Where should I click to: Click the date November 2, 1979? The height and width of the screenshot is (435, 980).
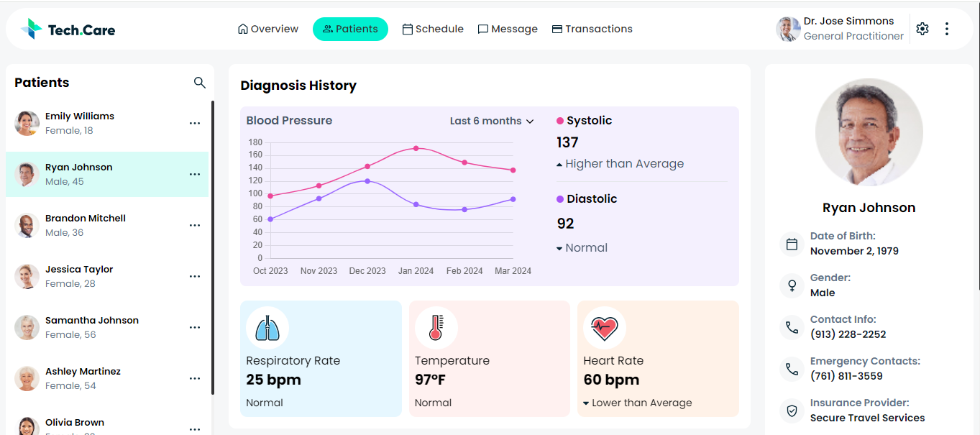click(854, 251)
